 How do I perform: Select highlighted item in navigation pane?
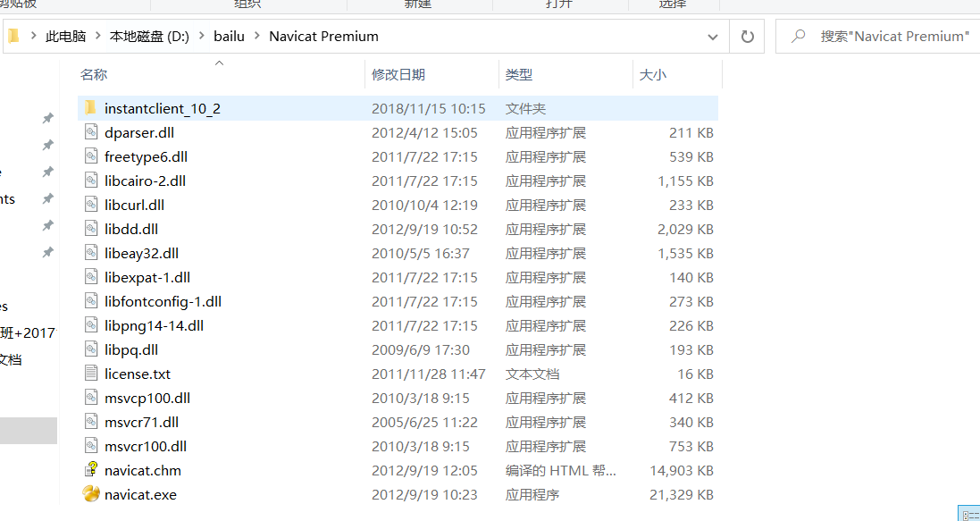tap(28, 431)
